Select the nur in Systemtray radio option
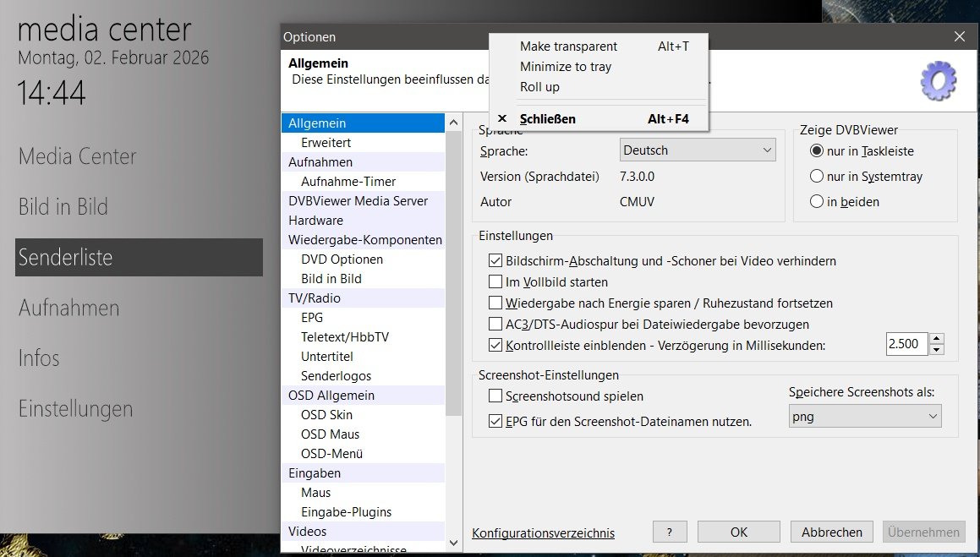This screenshot has width=980, height=557. 817,177
